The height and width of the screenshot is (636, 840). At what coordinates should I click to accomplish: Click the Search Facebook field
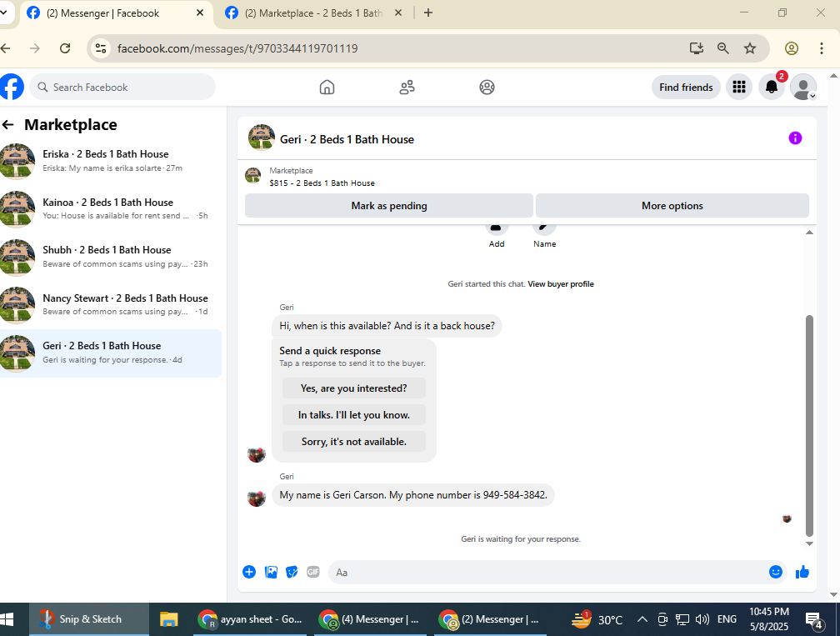pos(122,88)
